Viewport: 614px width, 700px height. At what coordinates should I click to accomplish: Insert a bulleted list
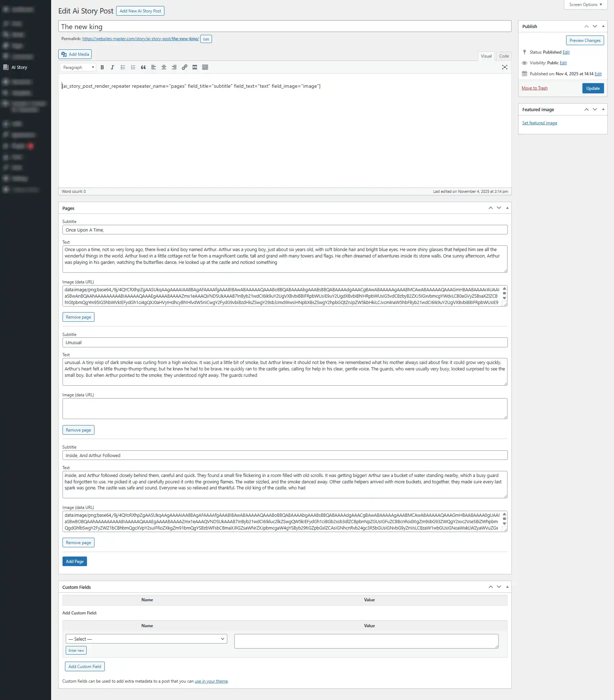click(x=123, y=67)
